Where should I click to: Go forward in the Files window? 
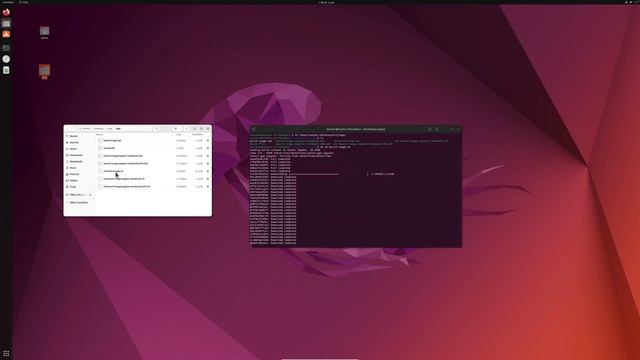[x=73, y=129]
